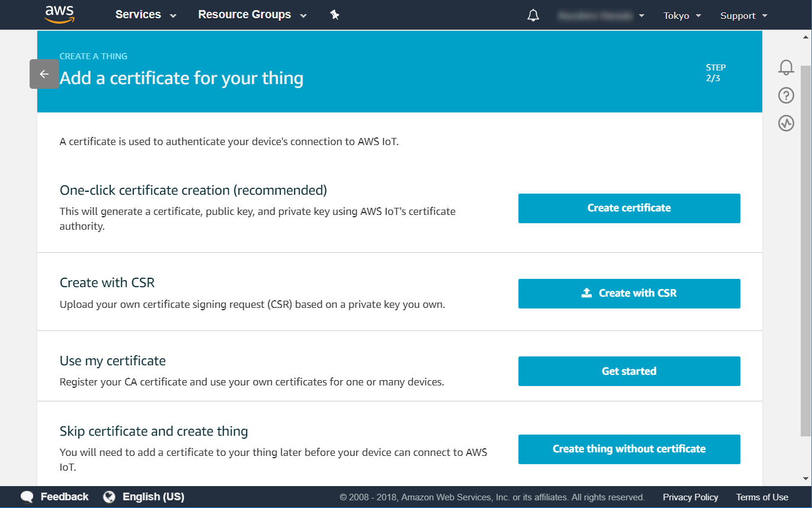Click the globe language icon in footer

click(x=109, y=497)
